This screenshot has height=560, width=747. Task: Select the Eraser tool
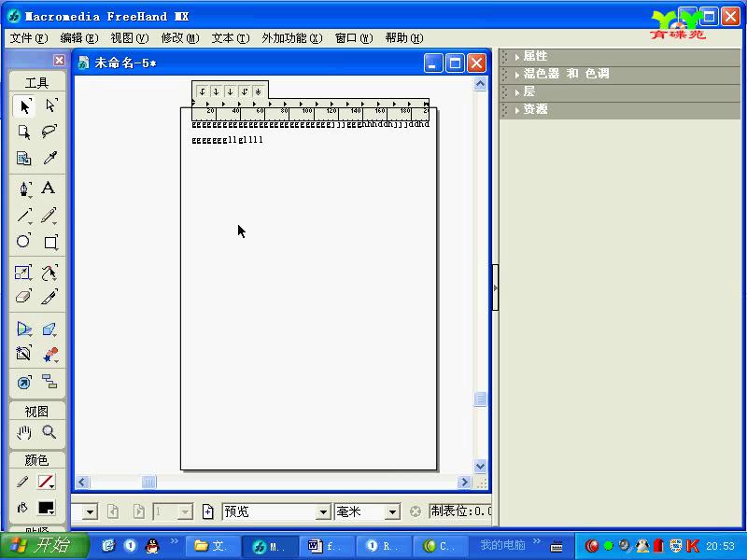point(24,297)
